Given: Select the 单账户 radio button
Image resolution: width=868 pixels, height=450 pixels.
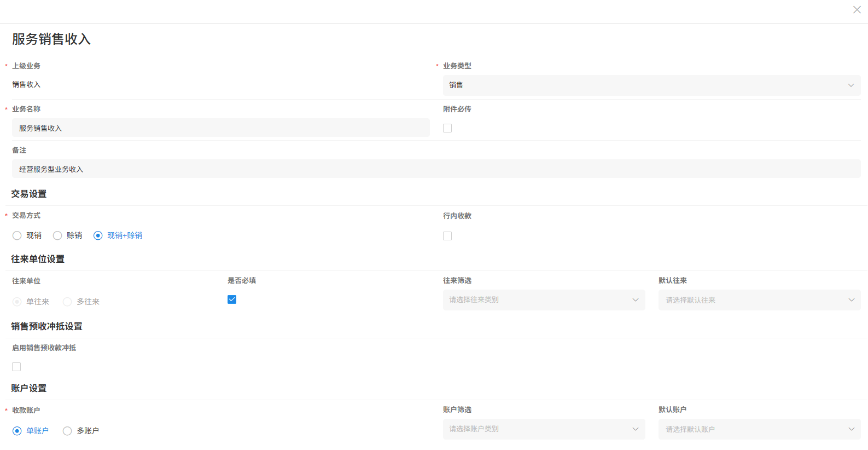Looking at the screenshot, I should click(17, 431).
